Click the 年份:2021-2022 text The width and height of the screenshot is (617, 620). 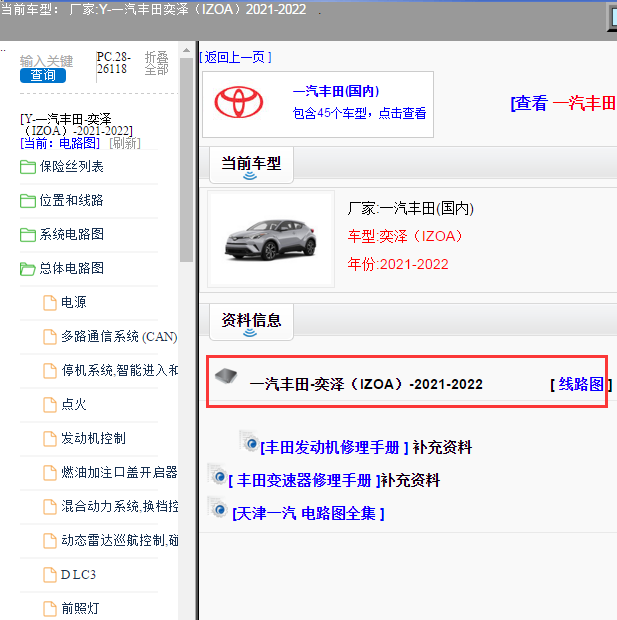point(398,264)
